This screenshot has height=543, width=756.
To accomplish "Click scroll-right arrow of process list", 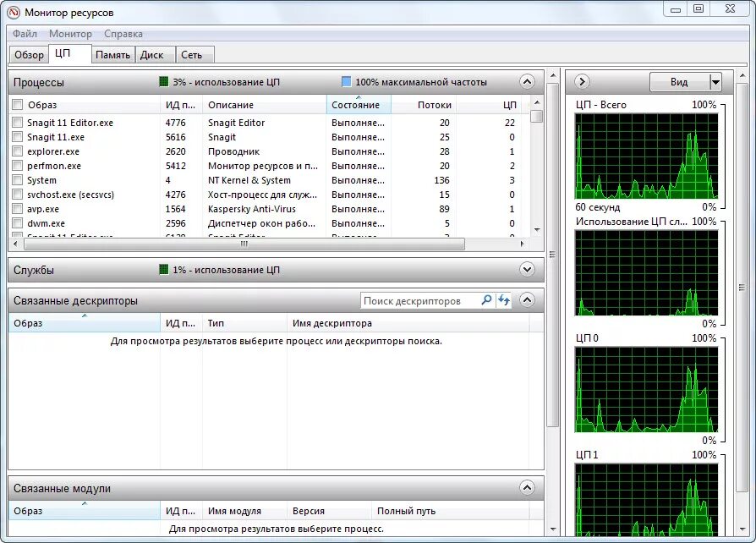I will point(522,244).
